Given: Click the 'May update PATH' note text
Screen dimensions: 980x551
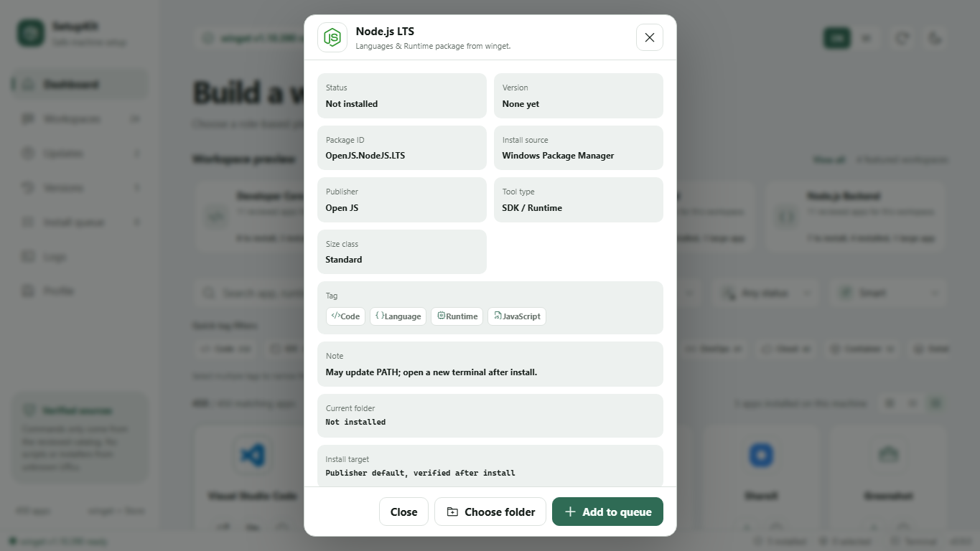Looking at the screenshot, I should pos(431,372).
